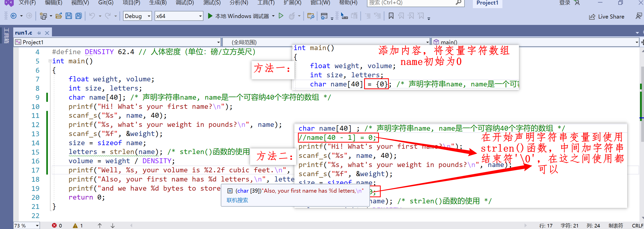Click the uncomment selected lines icon
Screen dimensions: 644x229
click(x=377, y=16)
